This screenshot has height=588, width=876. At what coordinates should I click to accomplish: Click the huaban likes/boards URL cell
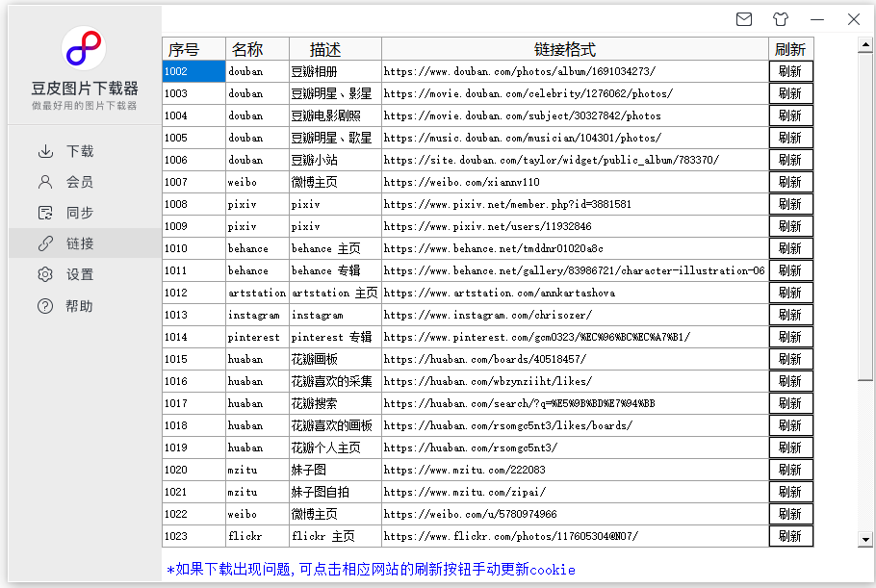pos(575,425)
